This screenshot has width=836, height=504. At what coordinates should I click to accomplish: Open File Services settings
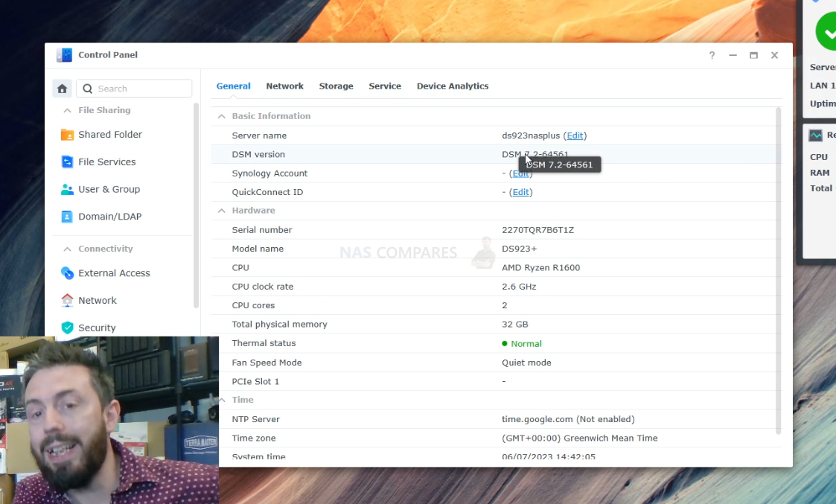pyautogui.click(x=107, y=162)
